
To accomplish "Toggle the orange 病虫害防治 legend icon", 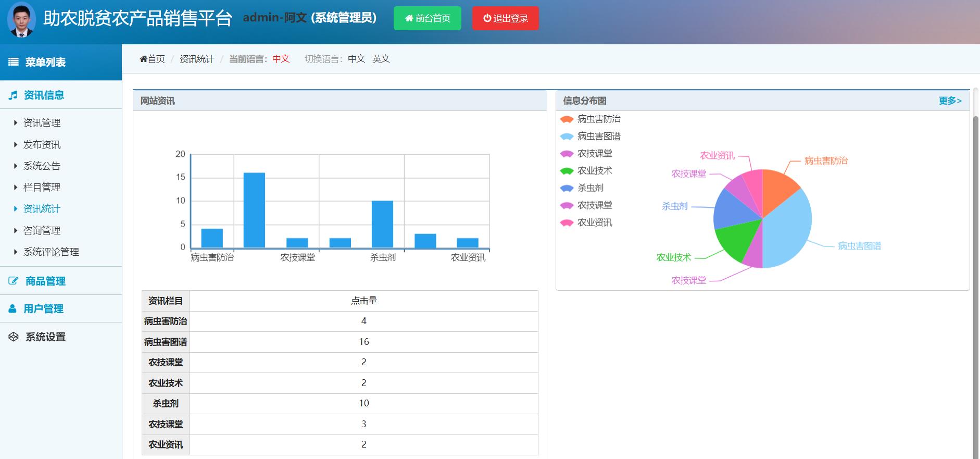I will point(567,119).
